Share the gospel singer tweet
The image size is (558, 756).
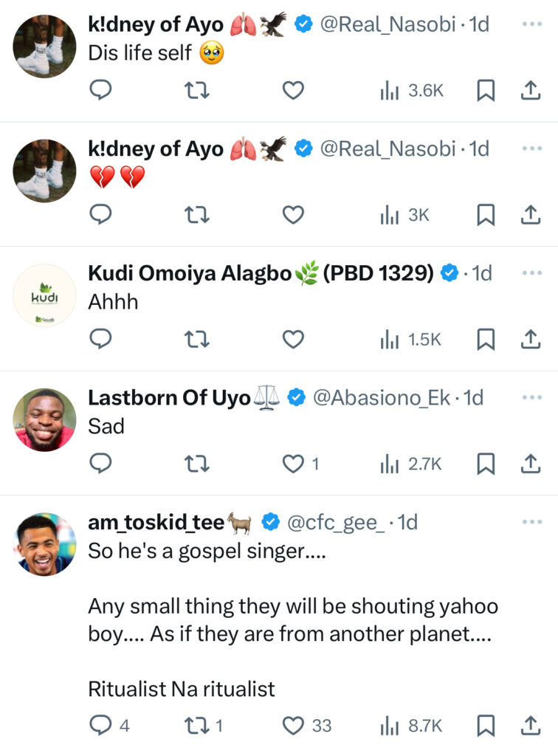[x=529, y=726]
